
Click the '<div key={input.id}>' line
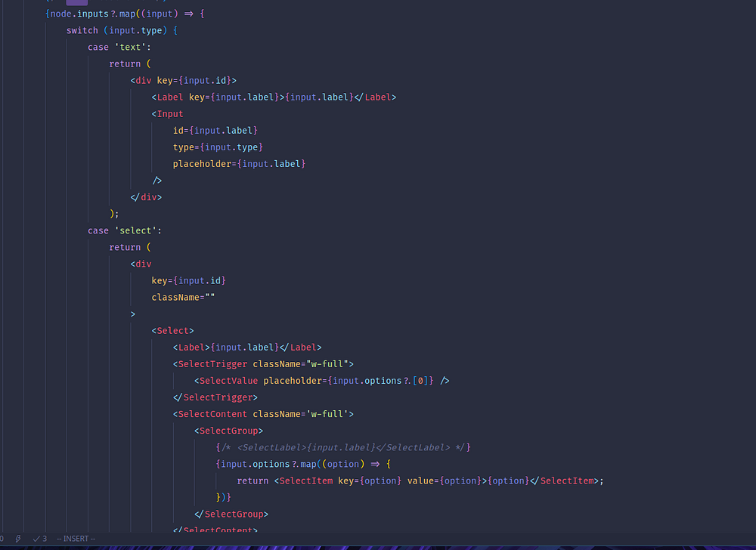pos(183,80)
